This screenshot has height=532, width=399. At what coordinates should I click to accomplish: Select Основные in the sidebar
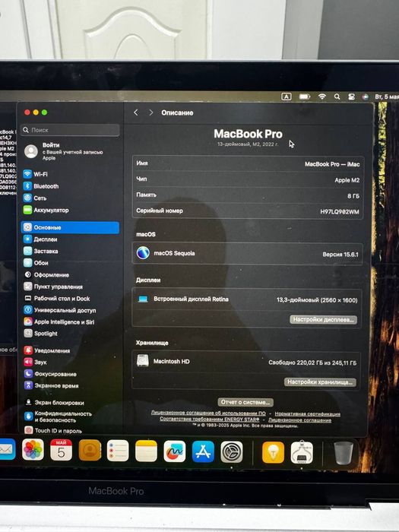(70, 228)
